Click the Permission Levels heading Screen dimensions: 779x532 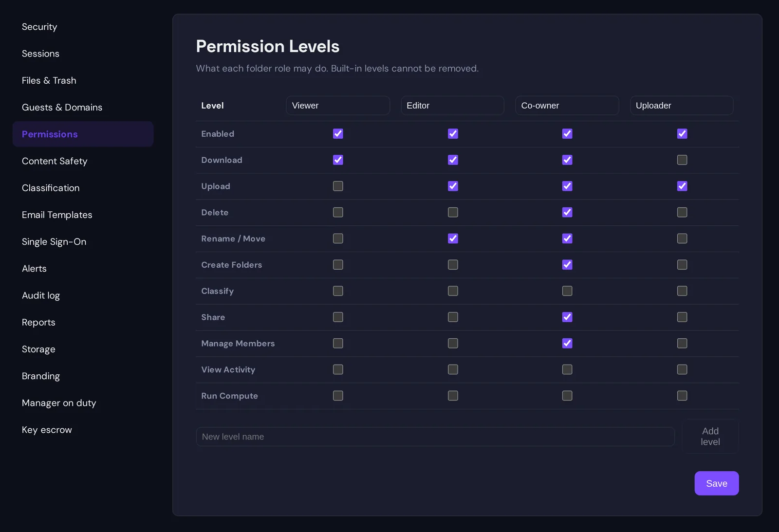tap(268, 46)
